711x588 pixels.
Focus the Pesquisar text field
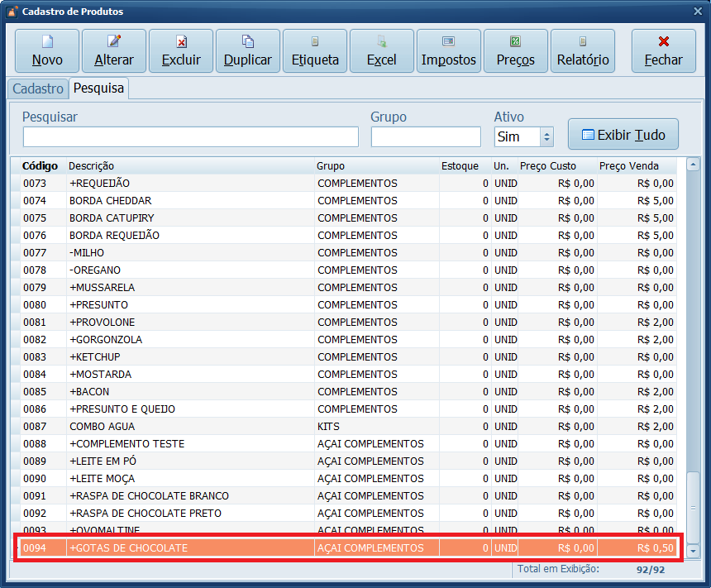click(190, 137)
